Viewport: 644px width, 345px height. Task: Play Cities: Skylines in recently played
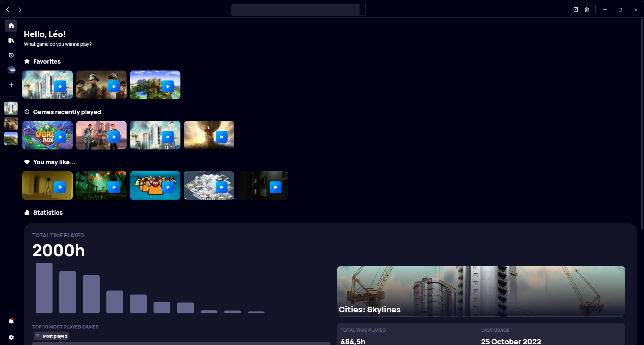point(168,137)
